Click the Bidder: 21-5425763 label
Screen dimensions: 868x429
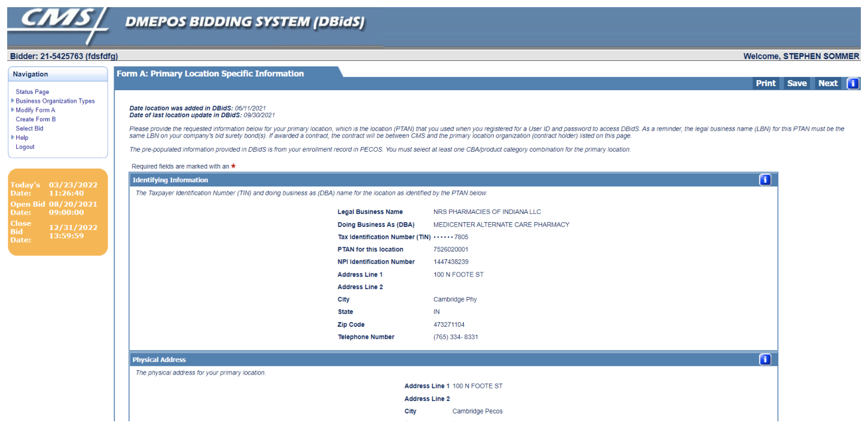pos(64,56)
